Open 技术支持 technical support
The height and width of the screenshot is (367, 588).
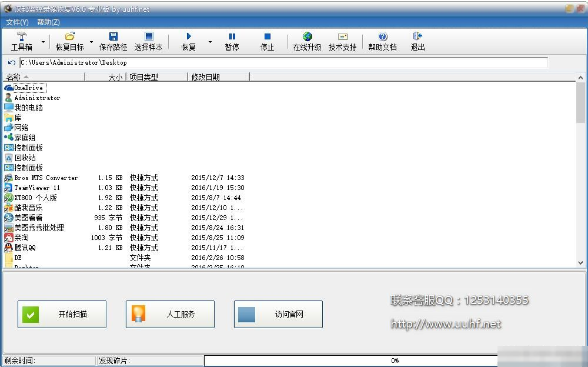(x=342, y=41)
